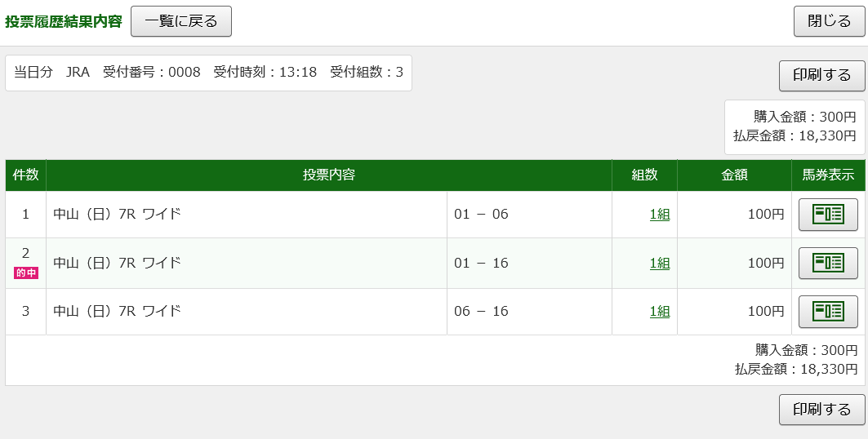The width and height of the screenshot is (868, 439).
Task: Click 一覧に戻る button
Action: (181, 21)
